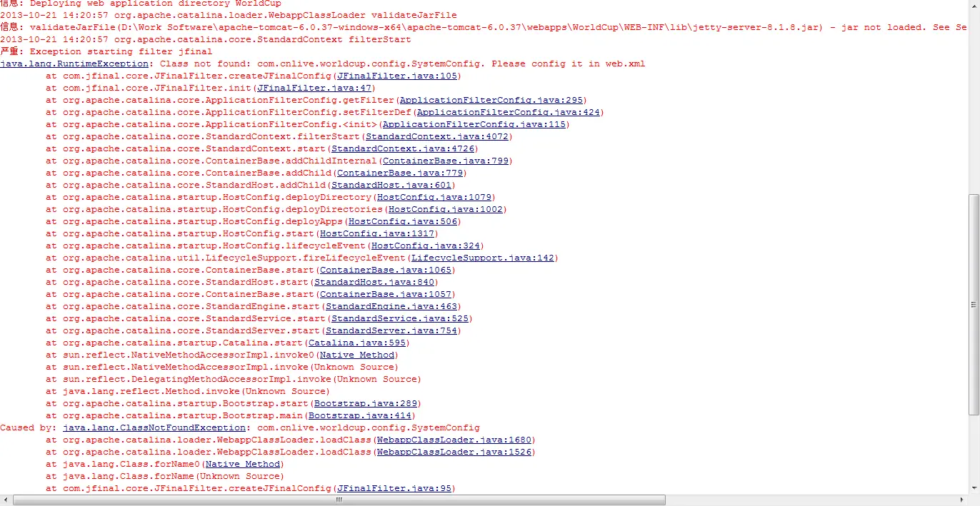This screenshot has height=506, width=980.
Task: Go to ContainerBase.java:799 source
Action: pyautogui.click(x=446, y=161)
